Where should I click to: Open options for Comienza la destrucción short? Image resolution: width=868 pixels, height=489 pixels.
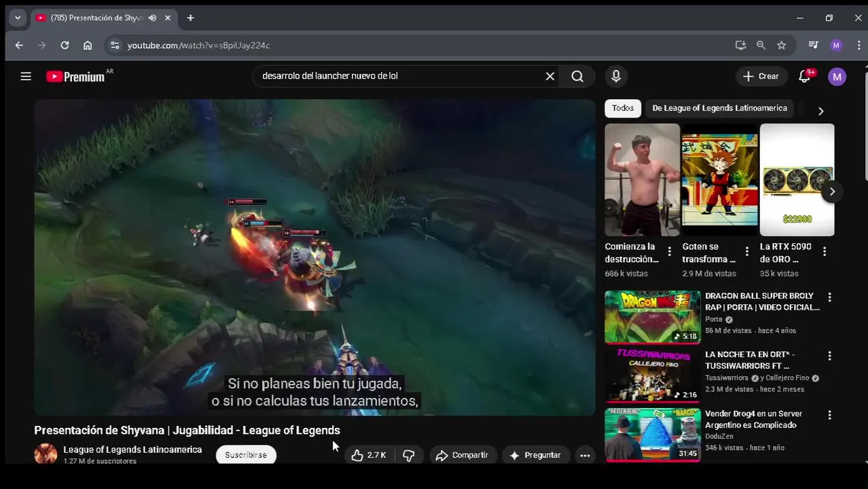[670, 251]
